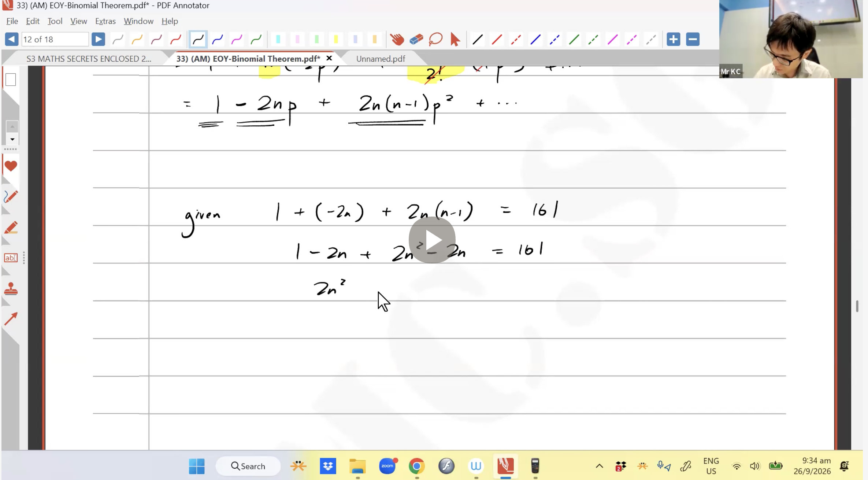Choose the orange highlighter marker
Viewport: 868px width, 480px height.
(374, 39)
